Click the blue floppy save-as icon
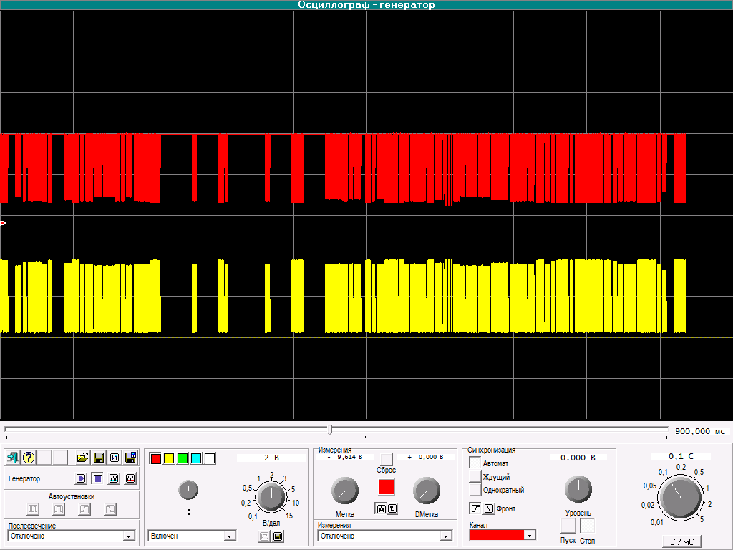The width and height of the screenshot is (733, 550). click(130, 457)
